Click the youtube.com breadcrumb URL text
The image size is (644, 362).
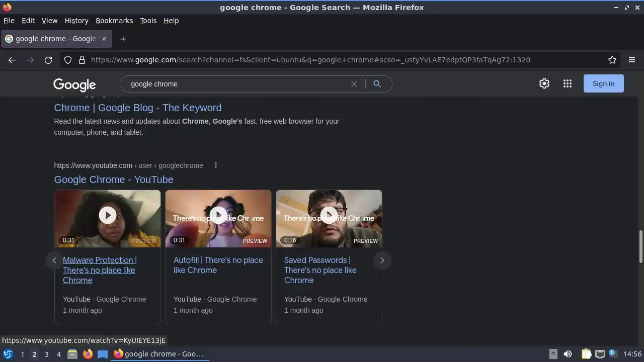point(93,165)
